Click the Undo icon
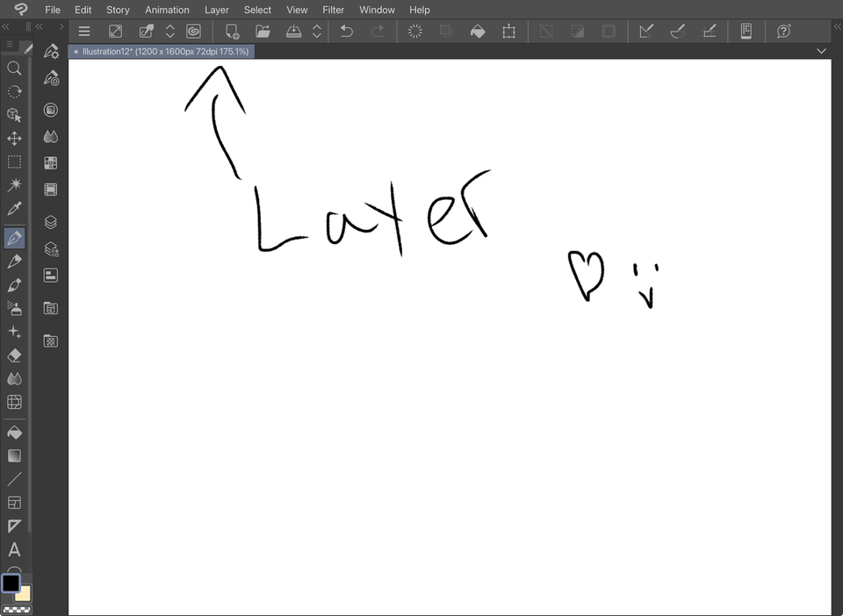The width and height of the screenshot is (843, 616). [x=346, y=31]
